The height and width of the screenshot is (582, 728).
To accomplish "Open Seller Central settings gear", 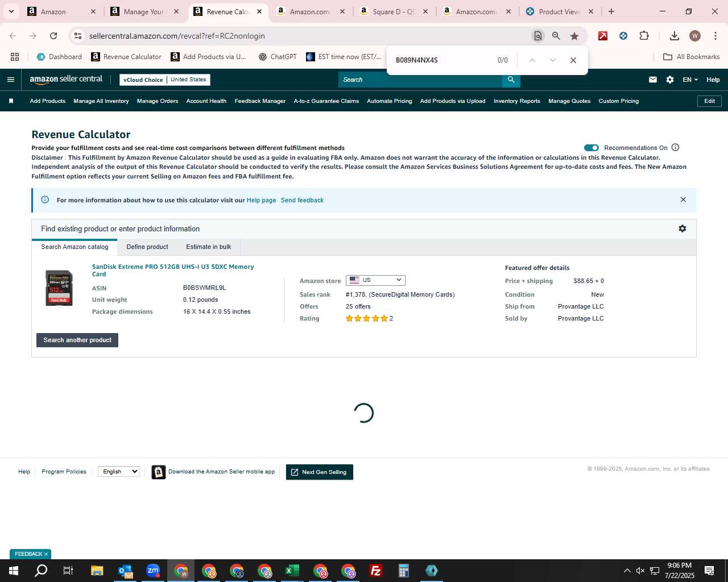I will [670, 80].
